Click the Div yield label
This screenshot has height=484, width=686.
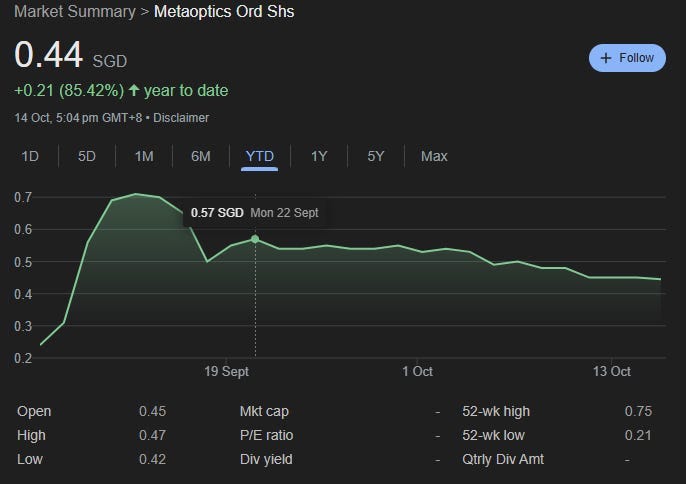pyautogui.click(x=266, y=459)
